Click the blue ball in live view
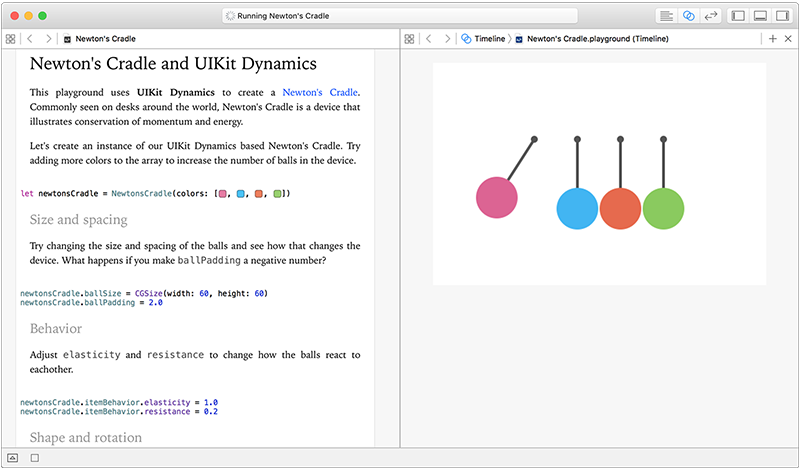This screenshot has width=800, height=470. point(577,209)
